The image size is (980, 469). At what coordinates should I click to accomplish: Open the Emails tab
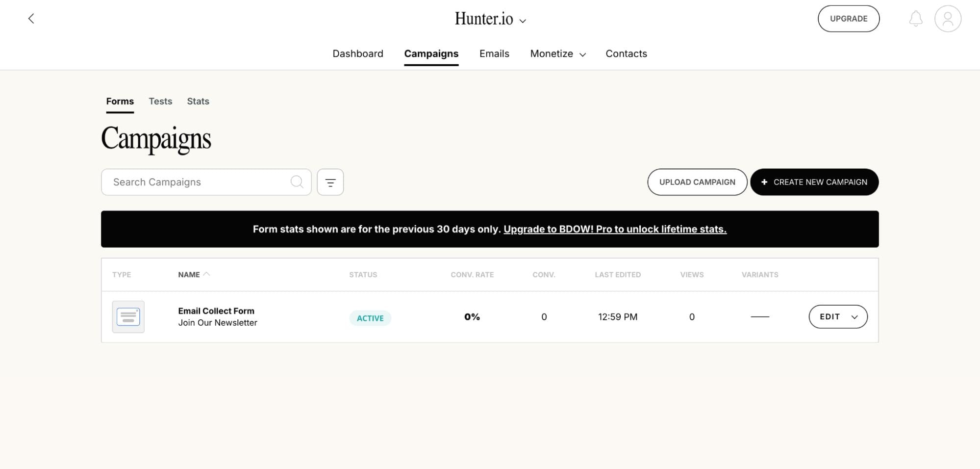coord(494,53)
